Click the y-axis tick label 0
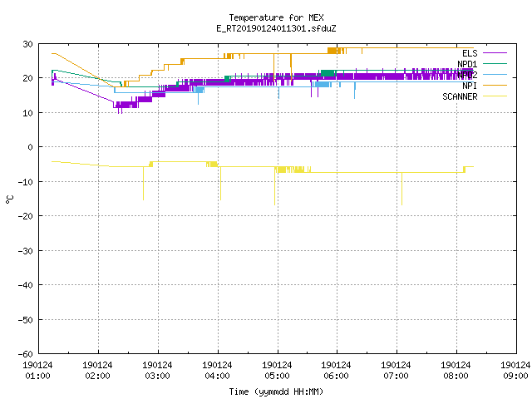 pos(30,147)
